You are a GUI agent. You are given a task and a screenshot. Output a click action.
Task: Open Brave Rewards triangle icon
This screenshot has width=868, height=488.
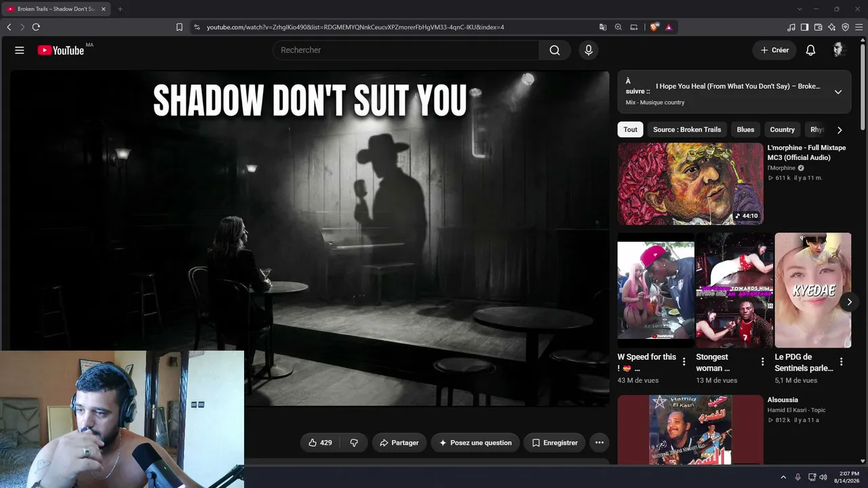pyautogui.click(x=669, y=27)
